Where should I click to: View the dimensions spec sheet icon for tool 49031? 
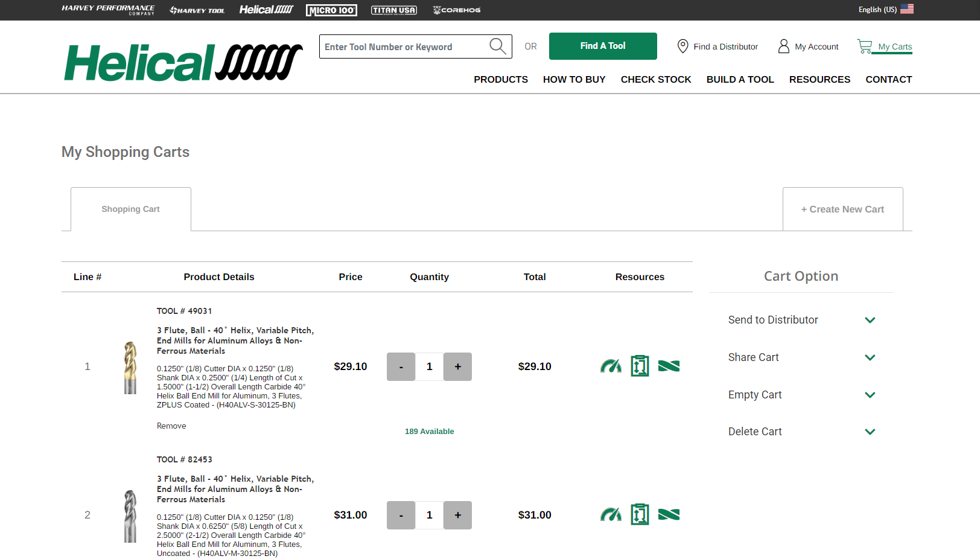[x=640, y=366]
